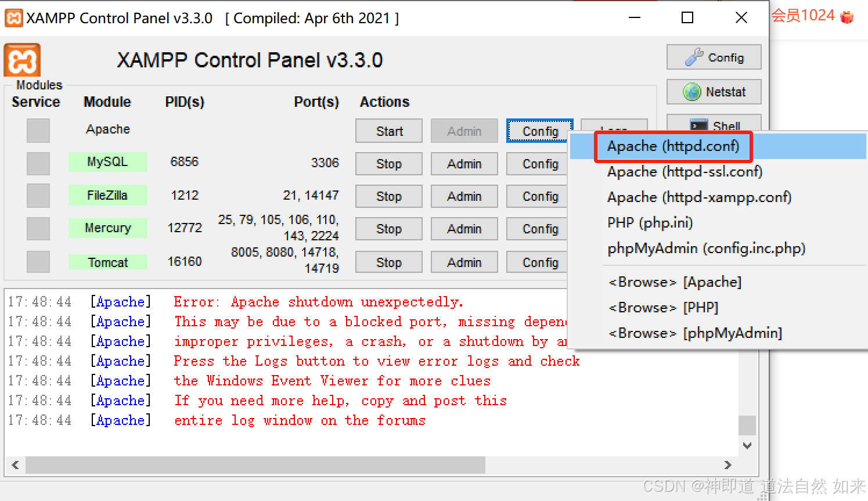
Task: Click the vertical scrollbar thumb in log
Action: (x=747, y=426)
